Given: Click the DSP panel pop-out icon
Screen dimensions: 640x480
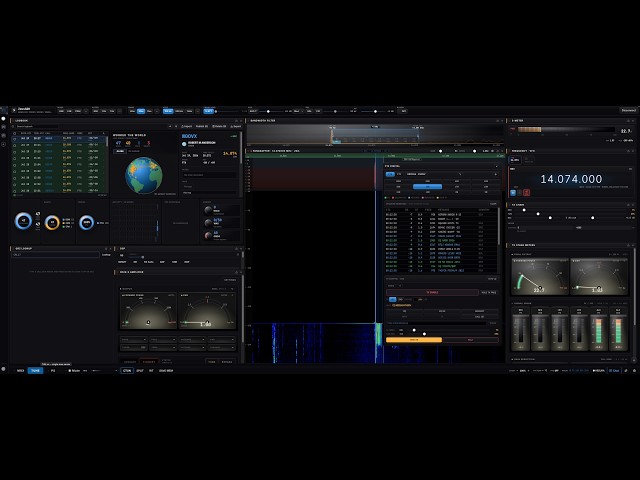Looking at the screenshot, I should coord(236,248).
